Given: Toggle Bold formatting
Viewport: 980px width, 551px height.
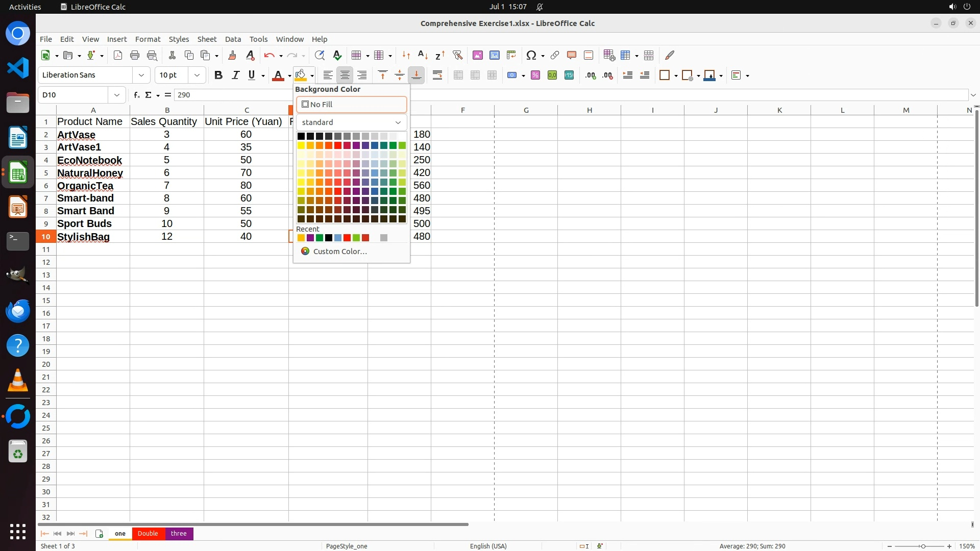Looking at the screenshot, I should pos(218,75).
